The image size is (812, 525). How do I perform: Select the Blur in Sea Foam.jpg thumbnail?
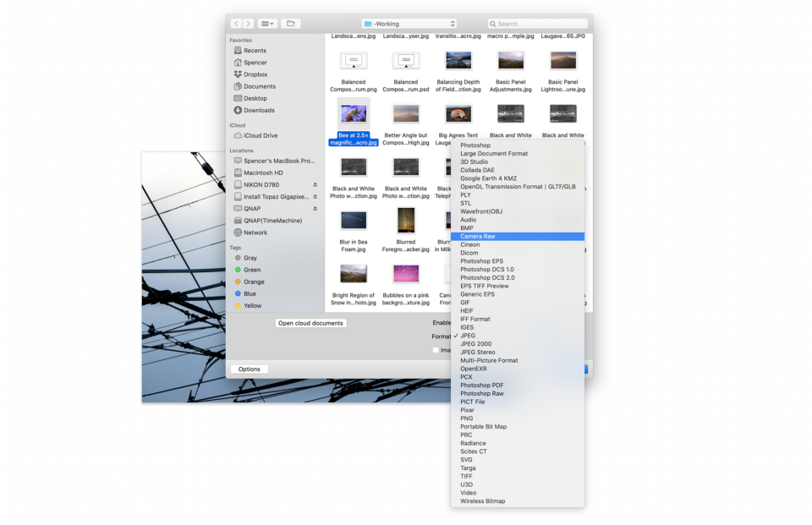tap(354, 221)
